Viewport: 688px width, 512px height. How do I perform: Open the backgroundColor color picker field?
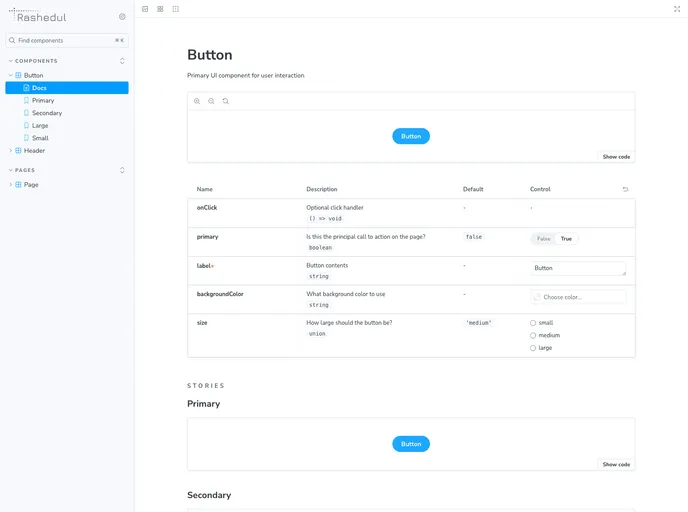click(578, 297)
